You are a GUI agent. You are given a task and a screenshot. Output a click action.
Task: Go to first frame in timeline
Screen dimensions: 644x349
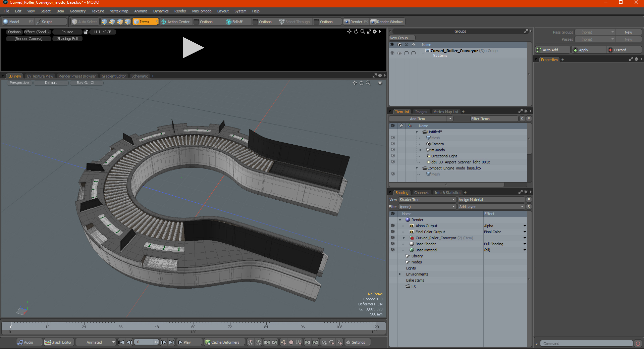[x=121, y=342]
